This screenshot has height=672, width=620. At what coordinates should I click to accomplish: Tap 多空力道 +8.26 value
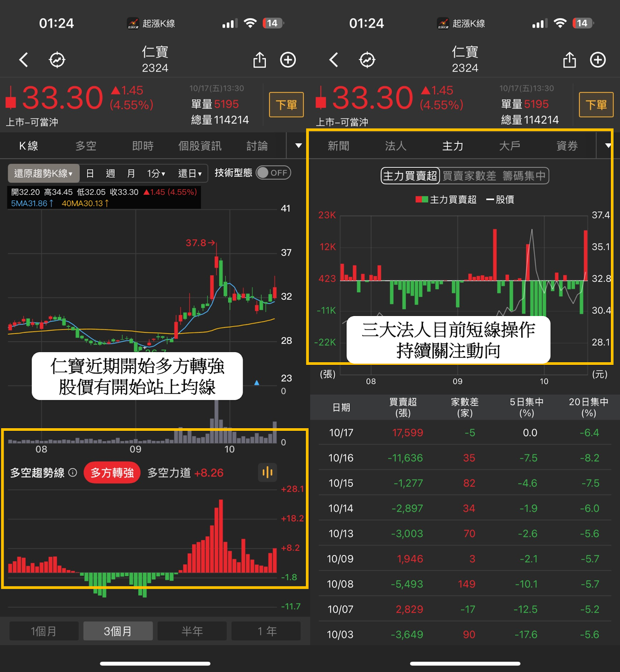pyautogui.click(x=209, y=472)
